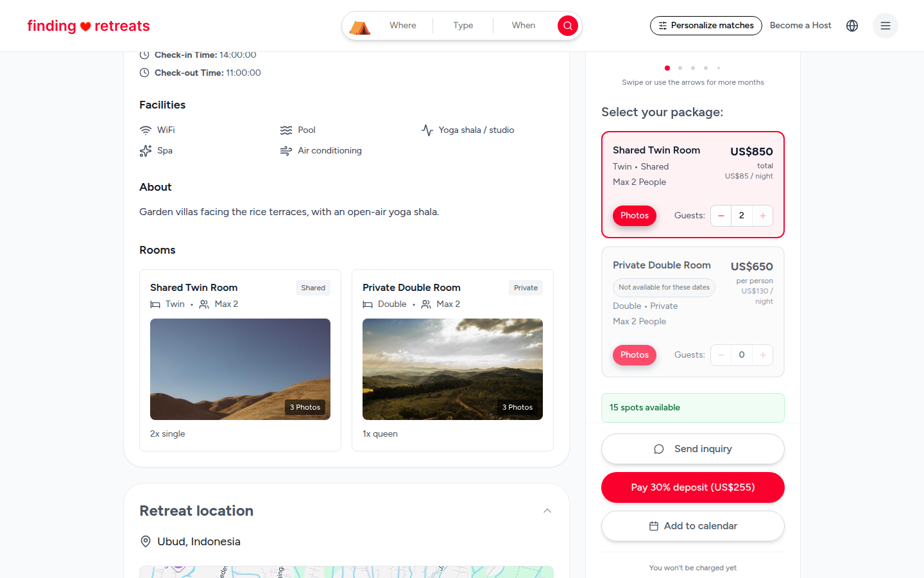Go to the second calendar month dot
The width and height of the screenshot is (924, 578).
tap(680, 68)
